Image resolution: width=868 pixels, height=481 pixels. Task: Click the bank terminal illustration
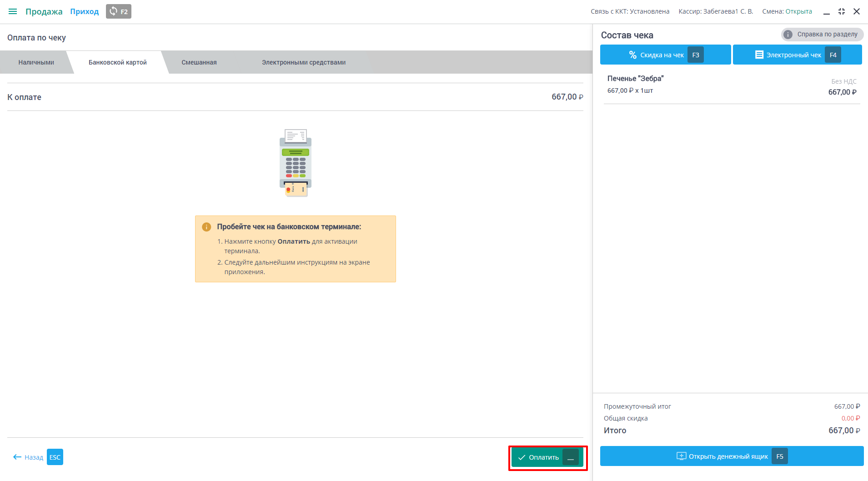296,163
